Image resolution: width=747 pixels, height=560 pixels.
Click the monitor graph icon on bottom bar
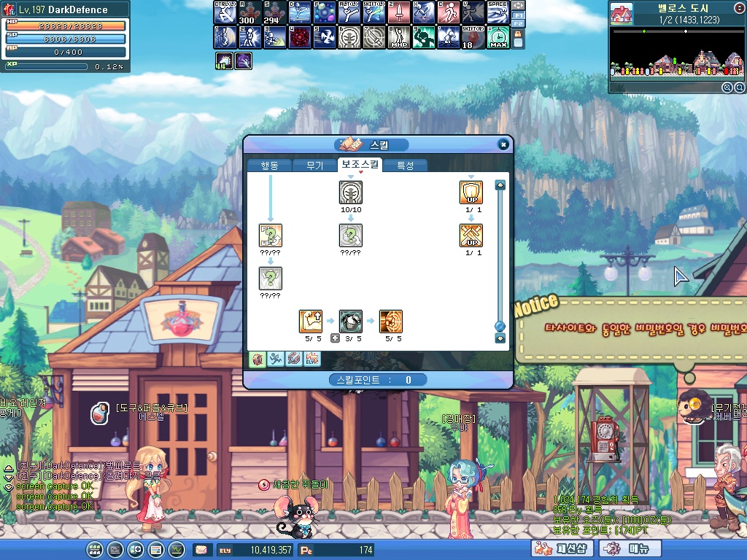177,550
